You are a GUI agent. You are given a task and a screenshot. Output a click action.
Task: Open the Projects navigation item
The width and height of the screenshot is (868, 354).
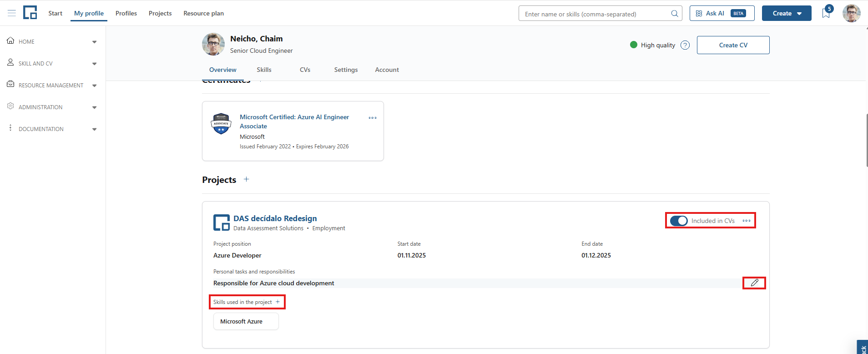click(160, 13)
